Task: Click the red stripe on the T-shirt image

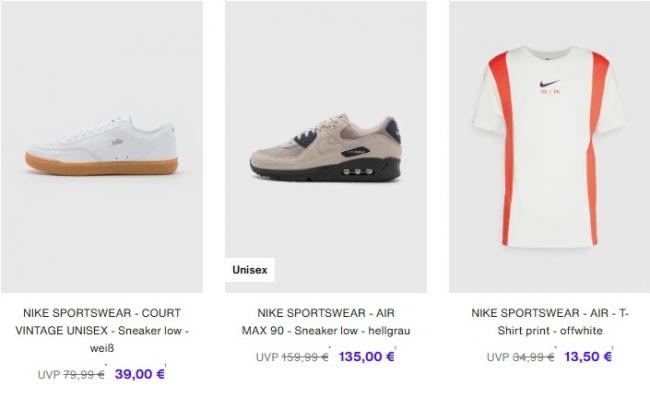Action: point(504,145)
